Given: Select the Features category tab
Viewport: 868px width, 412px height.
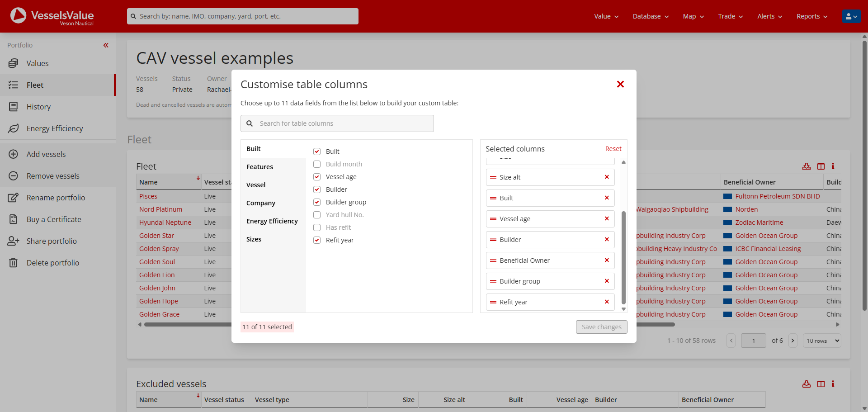Looking at the screenshot, I should click(x=259, y=167).
